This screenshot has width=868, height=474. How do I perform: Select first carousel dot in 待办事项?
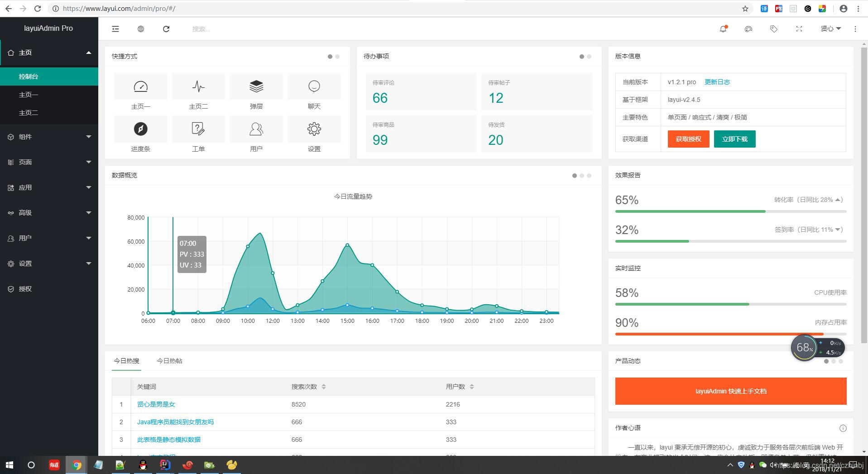pos(582,57)
